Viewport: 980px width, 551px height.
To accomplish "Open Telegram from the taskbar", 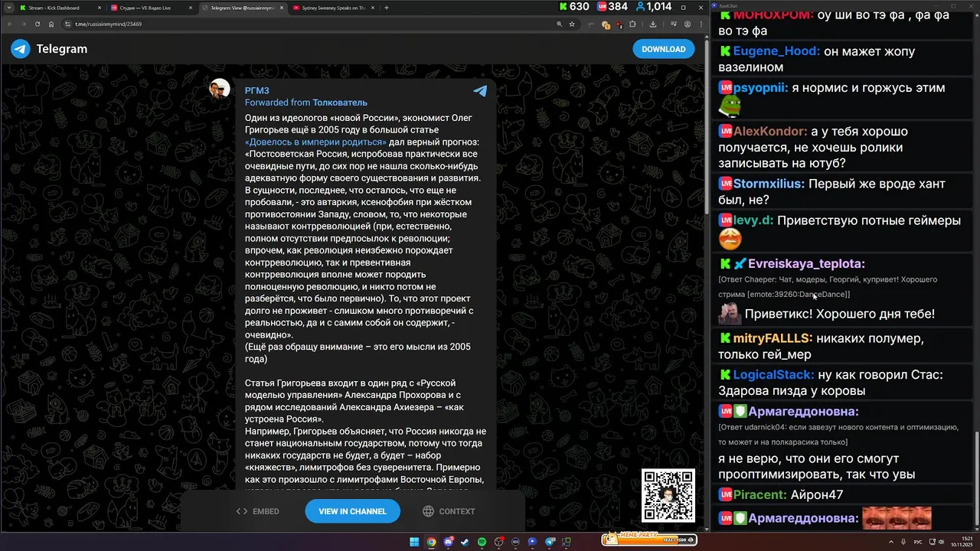I will 549,541.
